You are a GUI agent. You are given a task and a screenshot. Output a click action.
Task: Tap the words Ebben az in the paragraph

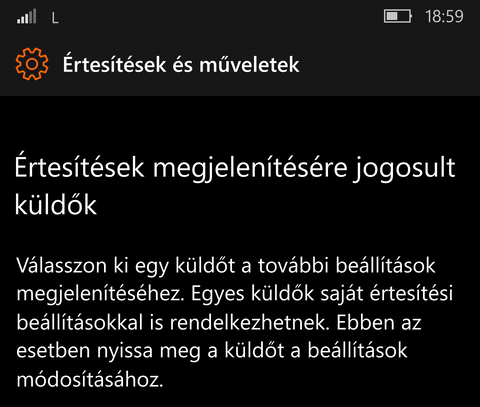379,322
